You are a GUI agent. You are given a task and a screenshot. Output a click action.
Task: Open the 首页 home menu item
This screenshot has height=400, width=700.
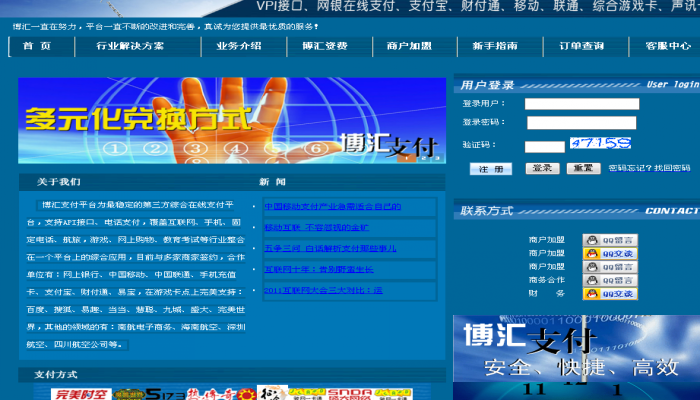pos(38,46)
